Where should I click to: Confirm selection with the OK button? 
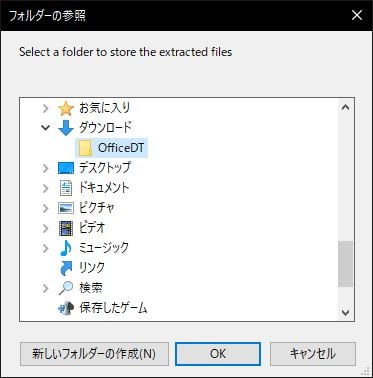[218, 354]
